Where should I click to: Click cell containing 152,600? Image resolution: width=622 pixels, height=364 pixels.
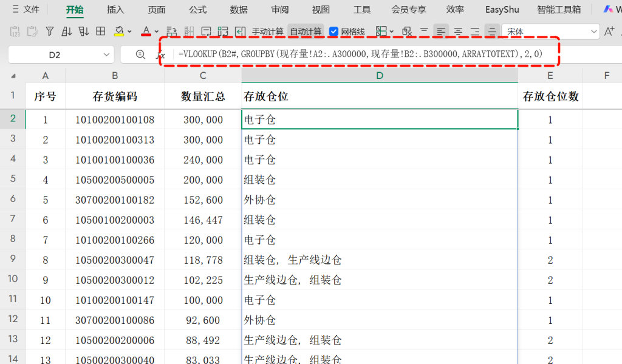coord(203,200)
